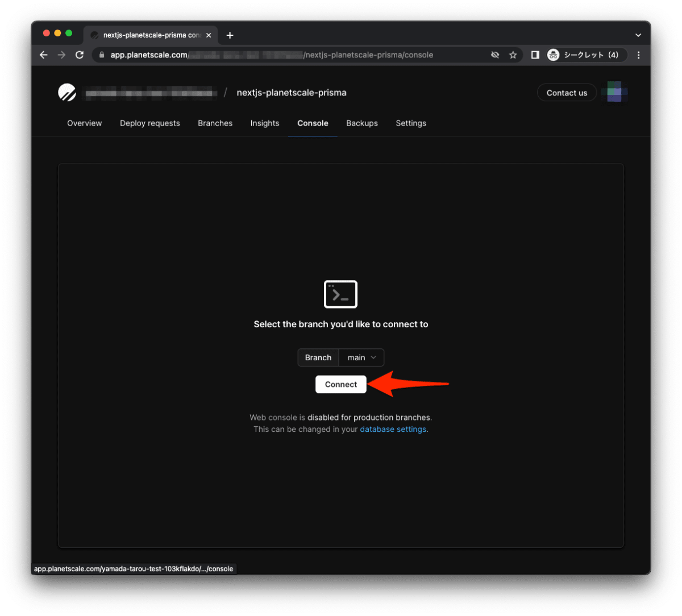The height and width of the screenshot is (616, 682).
Task: Switch to the Branches tab
Action: pyautogui.click(x=215, y=123)
